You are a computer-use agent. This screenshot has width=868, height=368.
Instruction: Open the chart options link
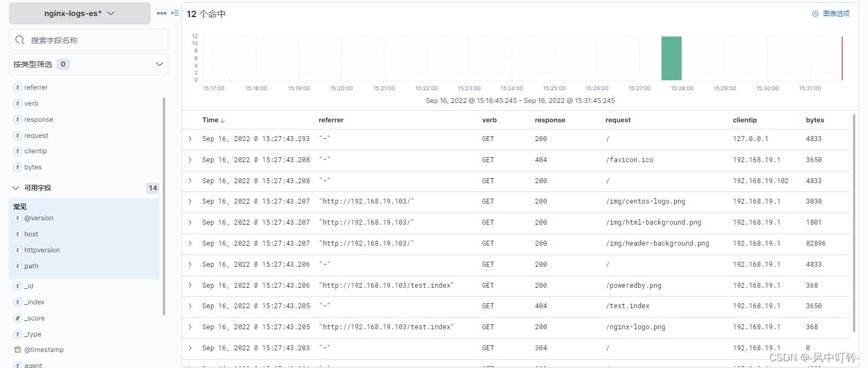click(836, 14)
